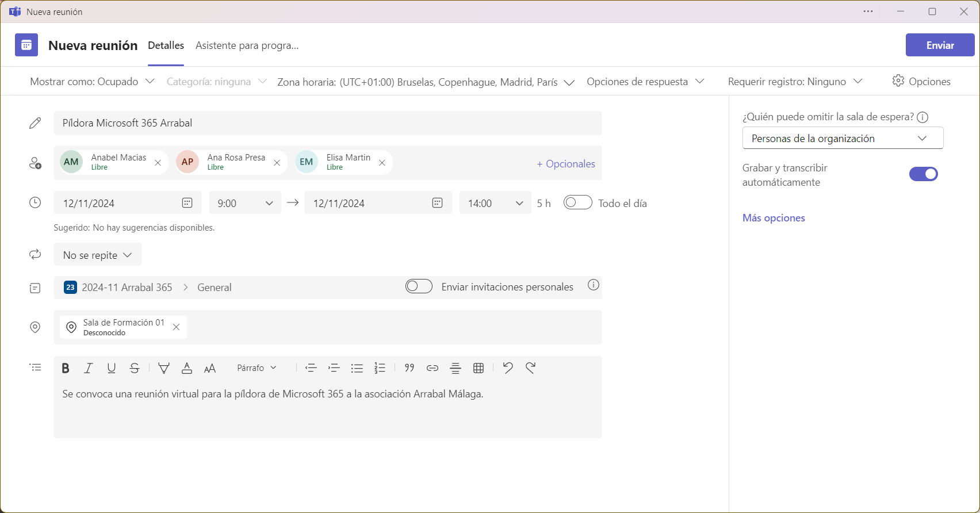Click into the meeting description text
Screen dimensions: 980x513
328,411
